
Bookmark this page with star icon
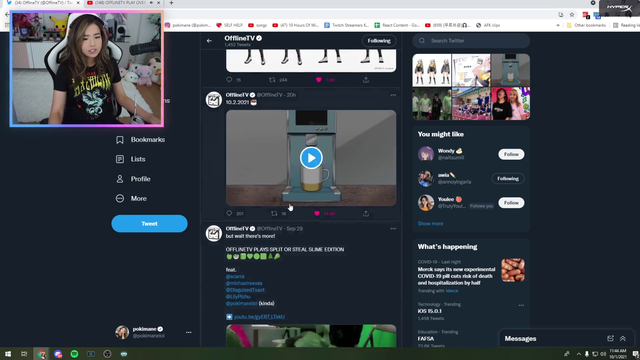pos(572,15)
